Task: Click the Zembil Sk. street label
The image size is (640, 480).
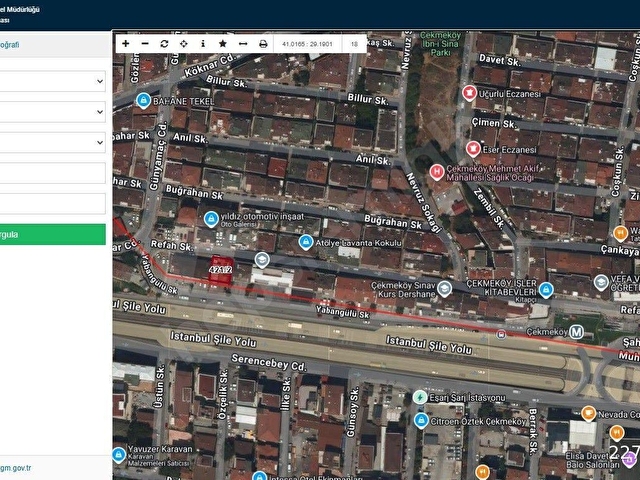Action: click(x=489, y=208)
